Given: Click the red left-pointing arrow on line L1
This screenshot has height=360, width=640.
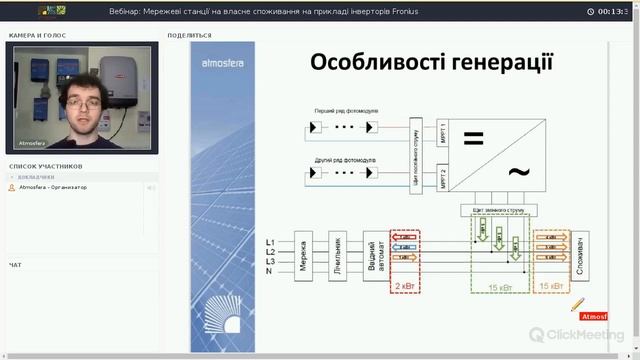Looking at the screenshot, I should click(x=404, y=237).
